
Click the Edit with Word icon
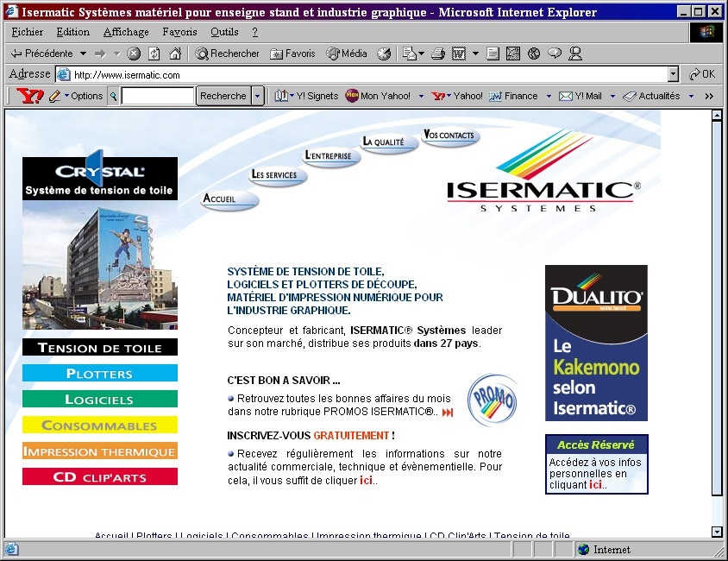pyautogui.click(x=459, y=54)
